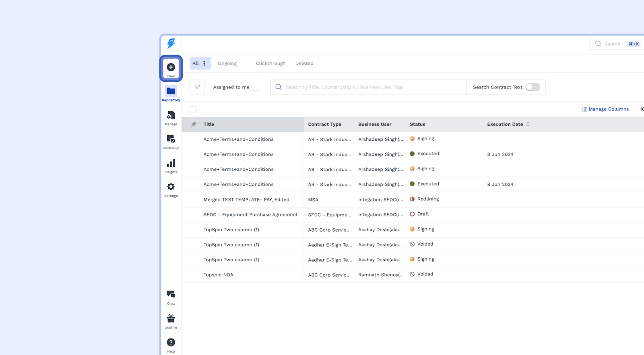Viewport: 644px width, 355px height.
Task: Open the Manage section in sidebar
Action: (171, 116)
